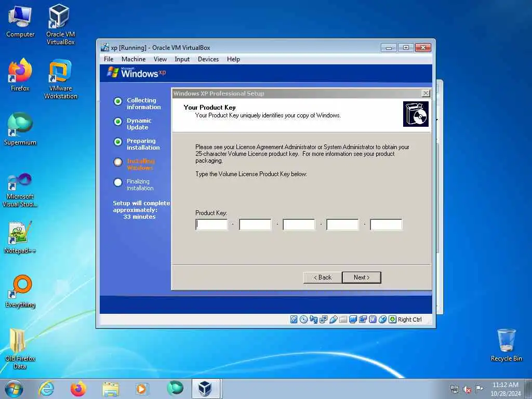The height and width of the screenshot is (399, 532).
Task: Close the Windows XP Professional Setup dialog
Action: (x=425, y=94)
